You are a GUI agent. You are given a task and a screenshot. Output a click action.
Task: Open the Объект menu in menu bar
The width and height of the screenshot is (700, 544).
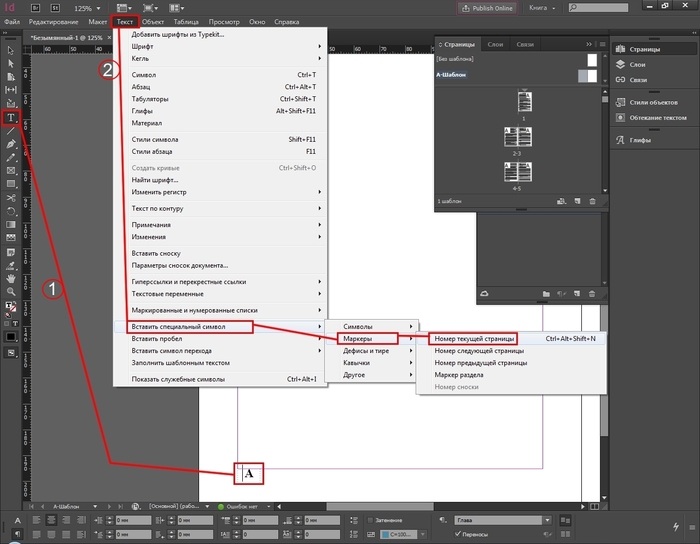pos(153,21)
